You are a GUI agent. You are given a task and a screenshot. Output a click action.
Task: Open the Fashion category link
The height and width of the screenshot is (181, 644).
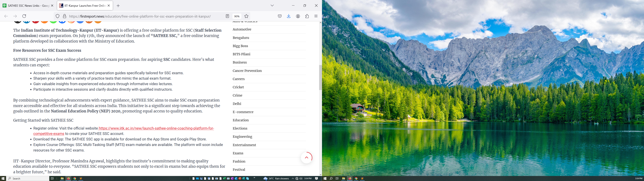(x=239, y=162)
